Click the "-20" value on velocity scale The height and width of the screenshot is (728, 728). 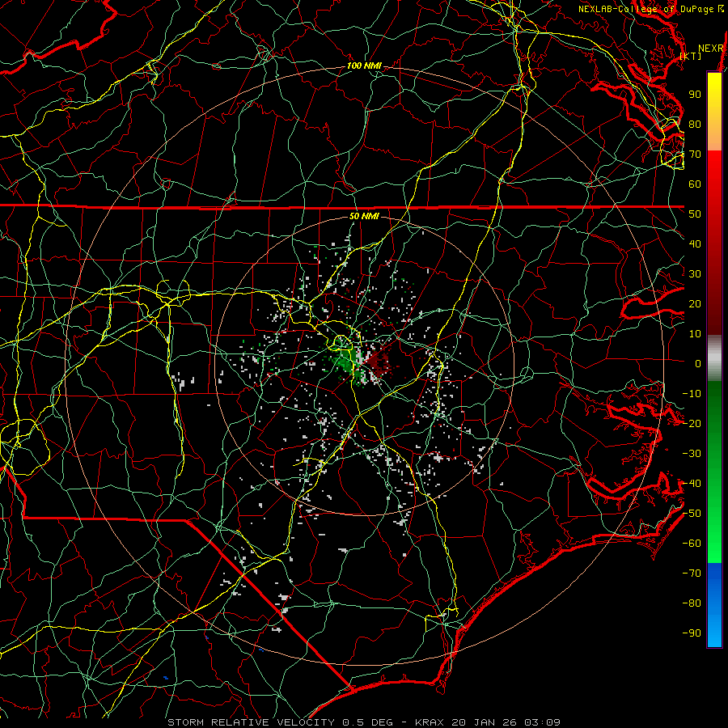[692, 423]
